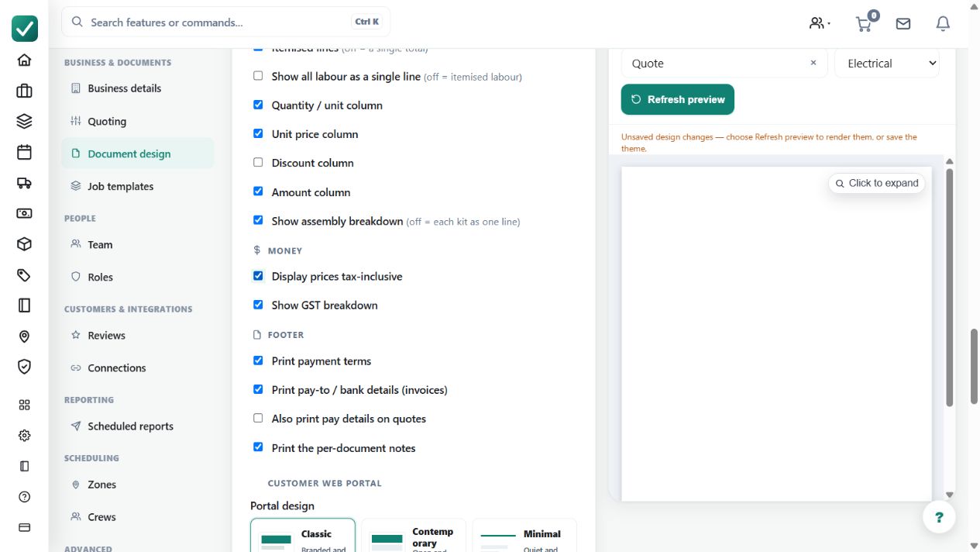This screenshot has height=552, width=980.
Task: Open Zones under Scheduling
Action: pyautogui.click(x=137, y=484)
